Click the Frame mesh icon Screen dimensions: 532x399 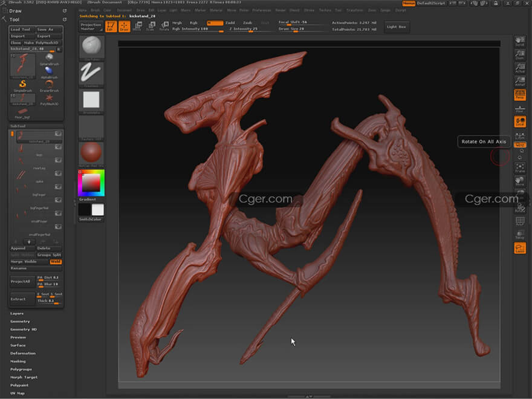520,168
